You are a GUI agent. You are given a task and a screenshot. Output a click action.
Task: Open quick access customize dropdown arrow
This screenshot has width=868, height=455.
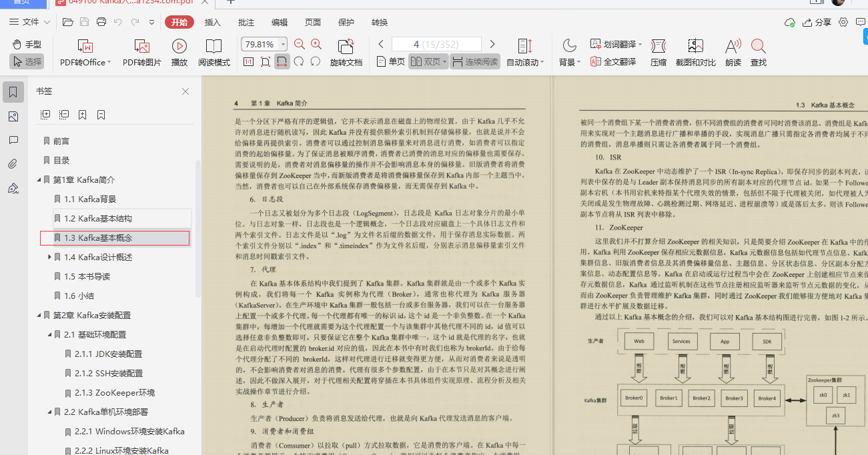(152, 22)
